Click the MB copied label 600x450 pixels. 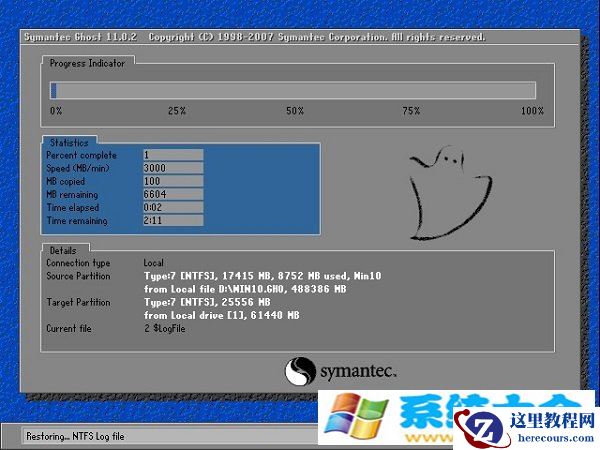click(x=65, y=181)
